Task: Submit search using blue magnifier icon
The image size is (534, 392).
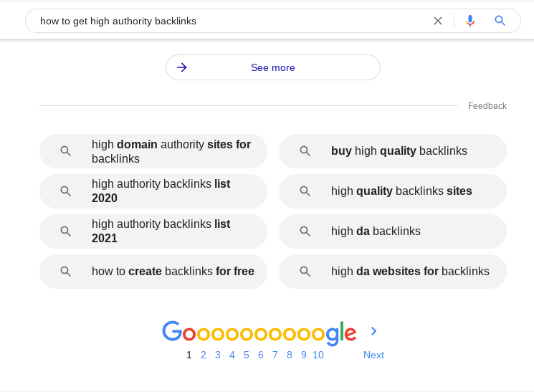Action: coord(500,21)
